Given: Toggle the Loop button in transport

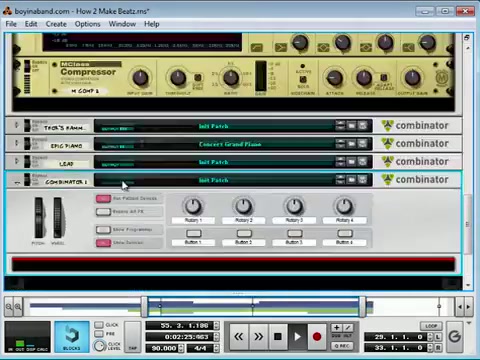Looking at the screenshot, I should [431, 326].
